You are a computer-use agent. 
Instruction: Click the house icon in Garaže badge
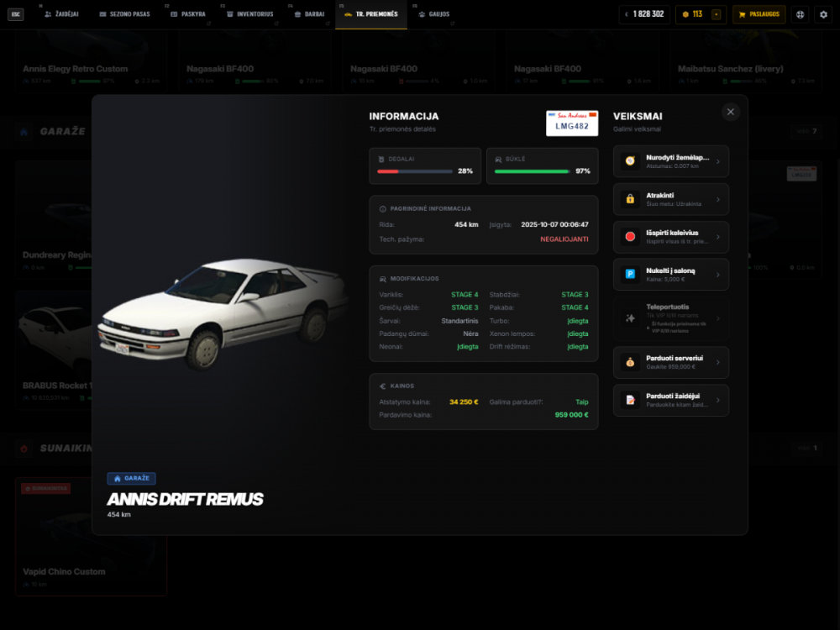click(x=118, y=479)
